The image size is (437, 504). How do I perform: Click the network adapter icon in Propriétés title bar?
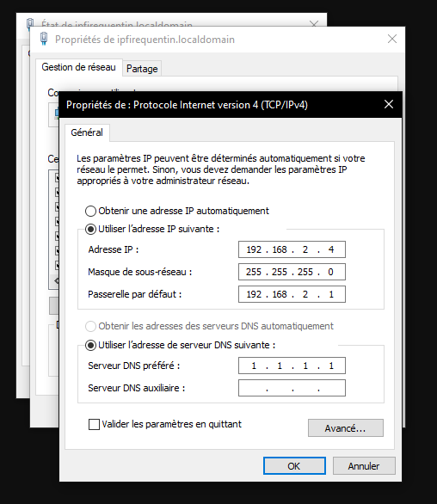[44, 39]
